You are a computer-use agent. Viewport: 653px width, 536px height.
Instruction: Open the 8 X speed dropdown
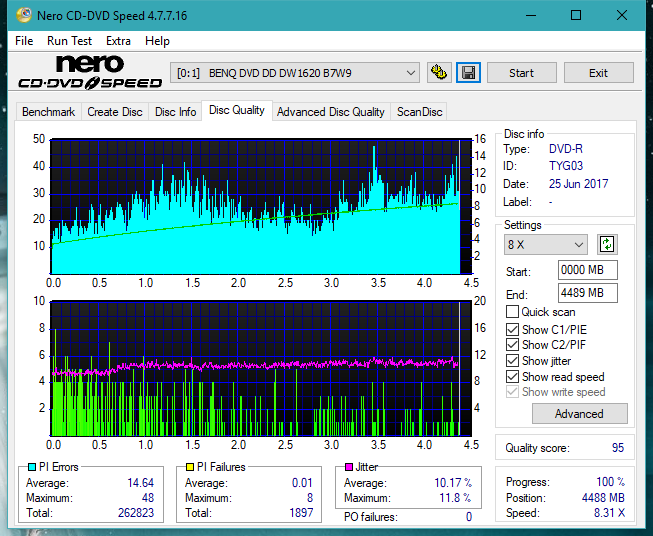(546, 244)
